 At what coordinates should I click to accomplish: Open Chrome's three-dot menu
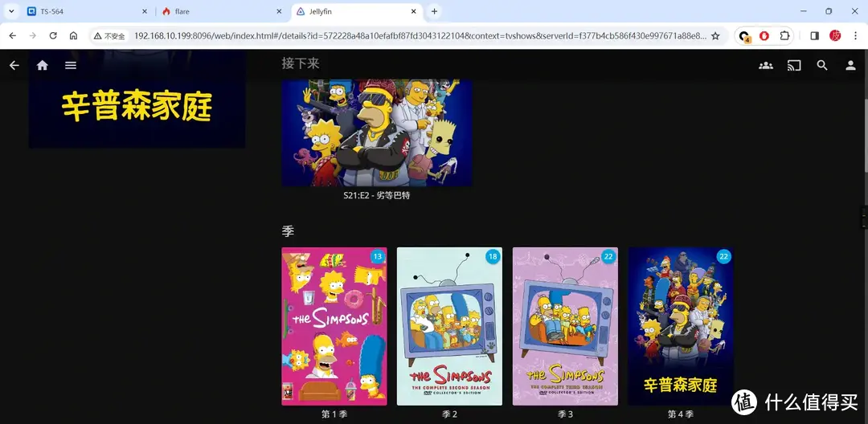856,36
